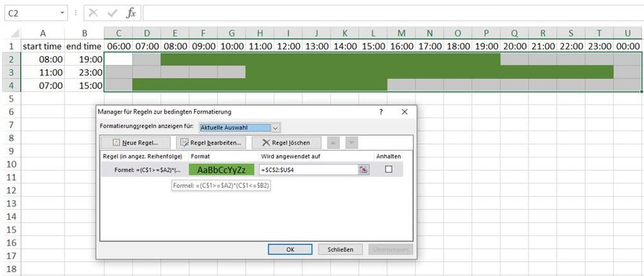Click the range selector icon beside =$C$2:$U$4

coord(364,170)
